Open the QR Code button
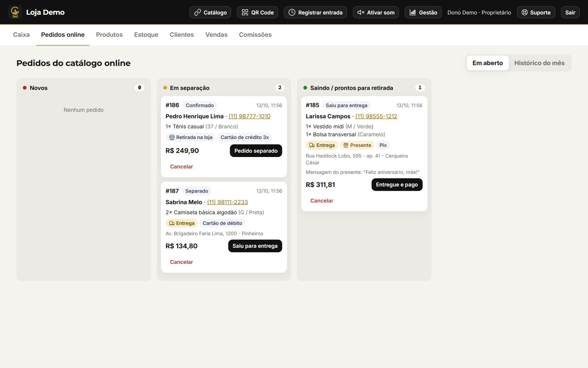Viewport: 588px width, 368px height. 258,12
